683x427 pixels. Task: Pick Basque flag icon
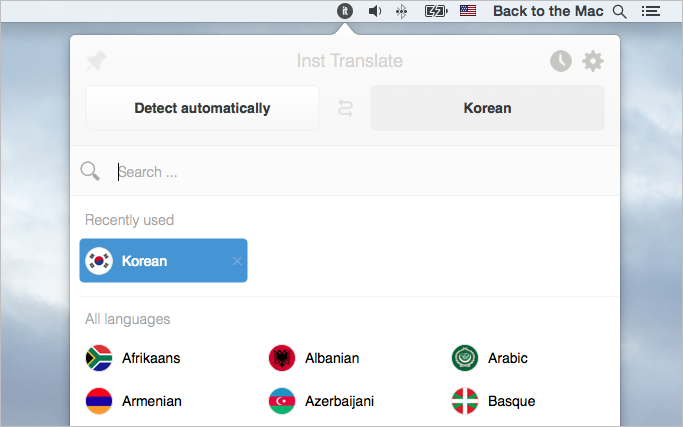[465, 401]
